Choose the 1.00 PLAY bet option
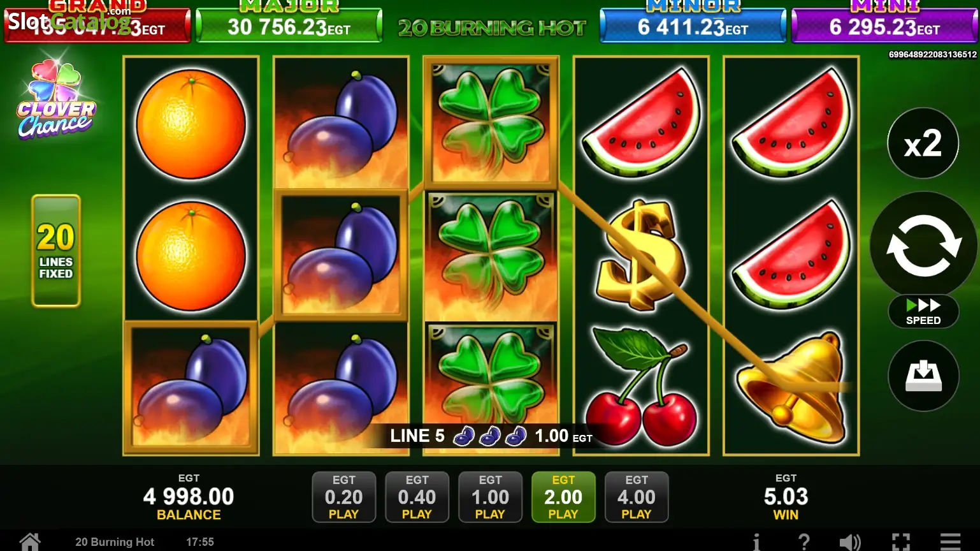The image size is (980, 551). (490, 497)
